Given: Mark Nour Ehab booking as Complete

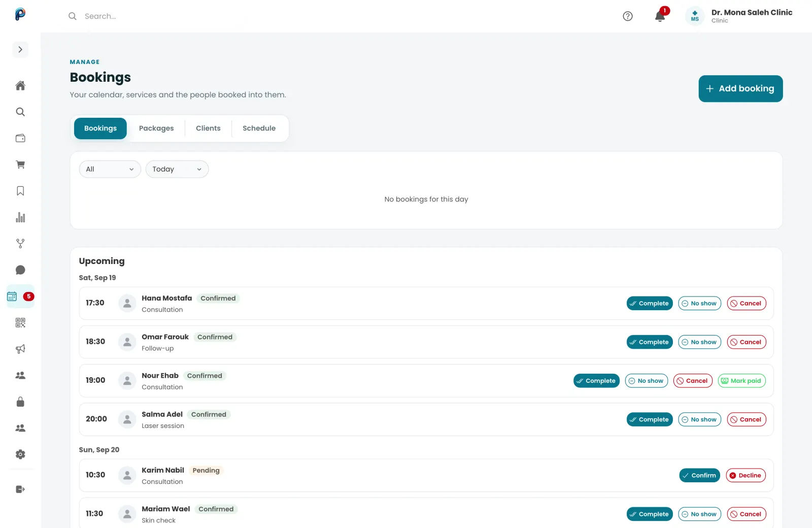Looking at the screenshot, I should coord(596,381).
